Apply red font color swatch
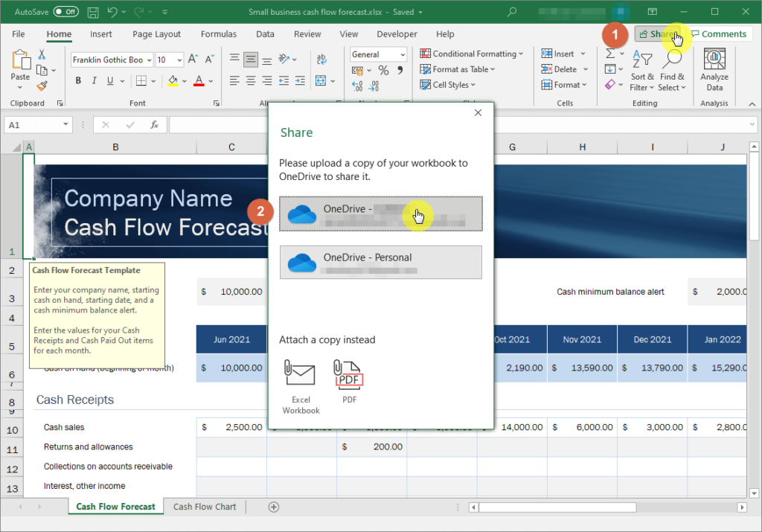This screenshot has height=532, width=762. pos(199,80)
